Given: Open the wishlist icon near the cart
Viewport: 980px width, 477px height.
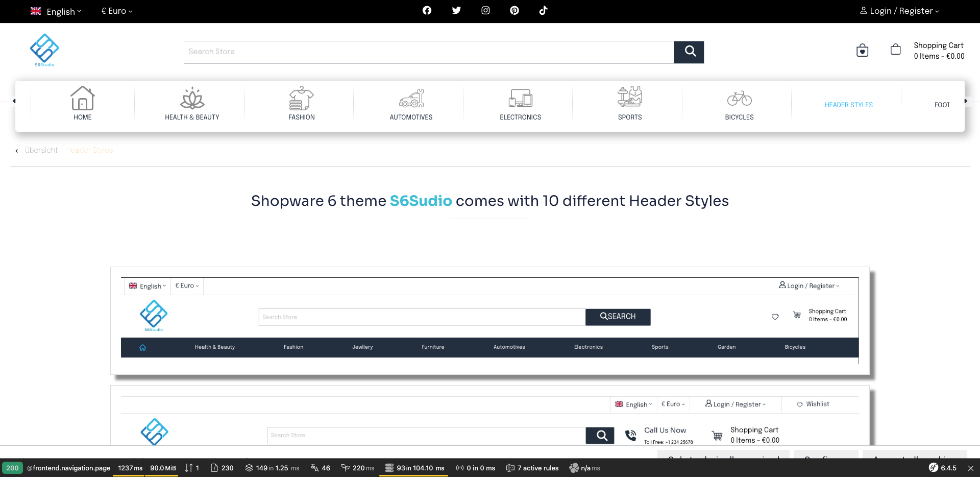Looking at the screenshot, I should point(862,50).
